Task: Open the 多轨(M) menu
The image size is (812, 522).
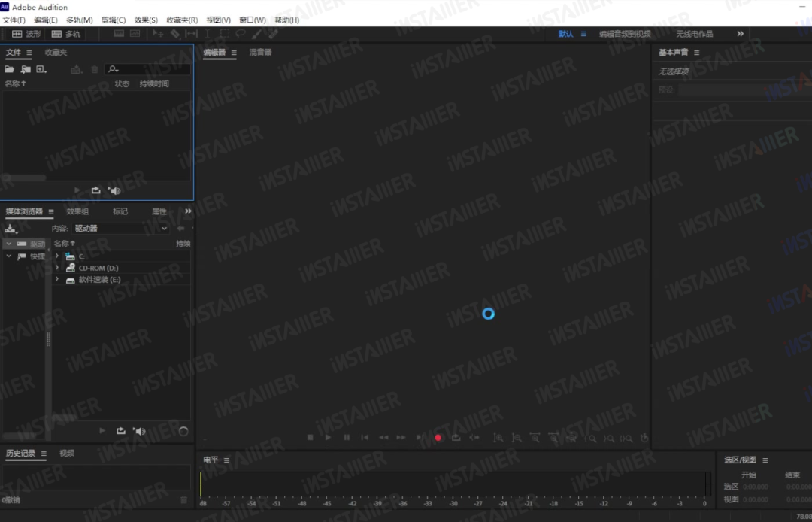Action: tap(79, 20)
